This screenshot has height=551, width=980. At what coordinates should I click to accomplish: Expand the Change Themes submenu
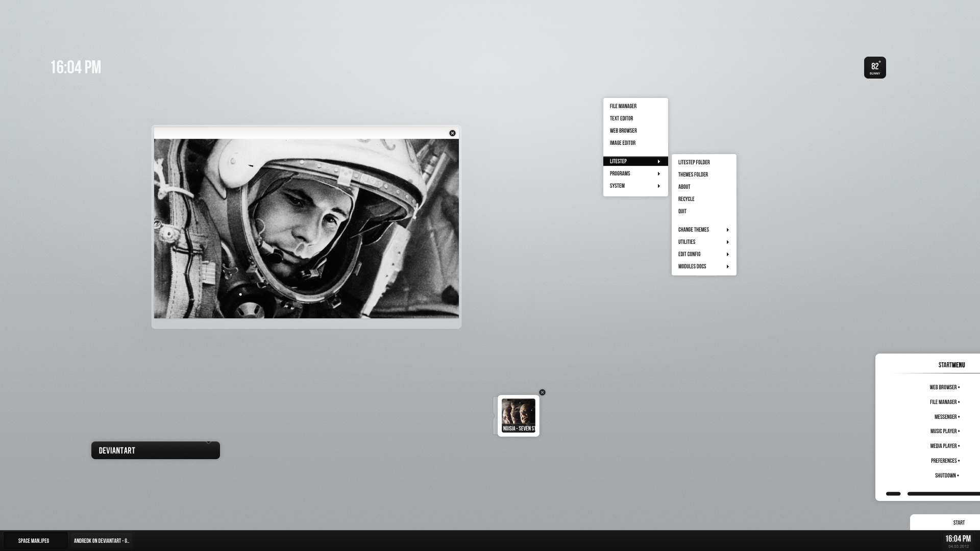703,230
